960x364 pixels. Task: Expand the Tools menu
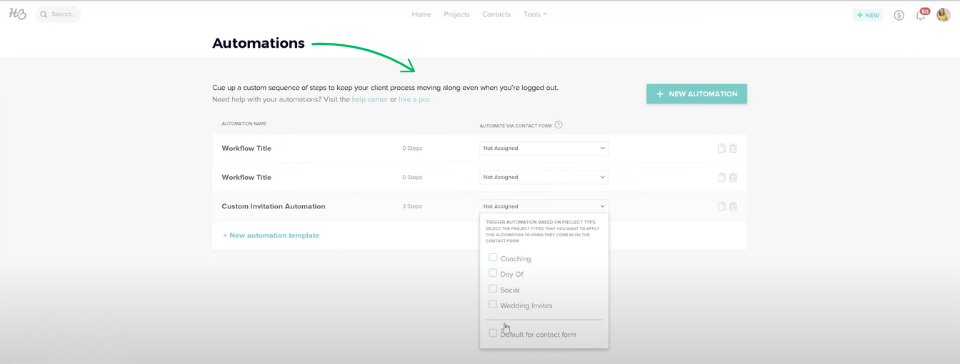(x=535, y=14)
